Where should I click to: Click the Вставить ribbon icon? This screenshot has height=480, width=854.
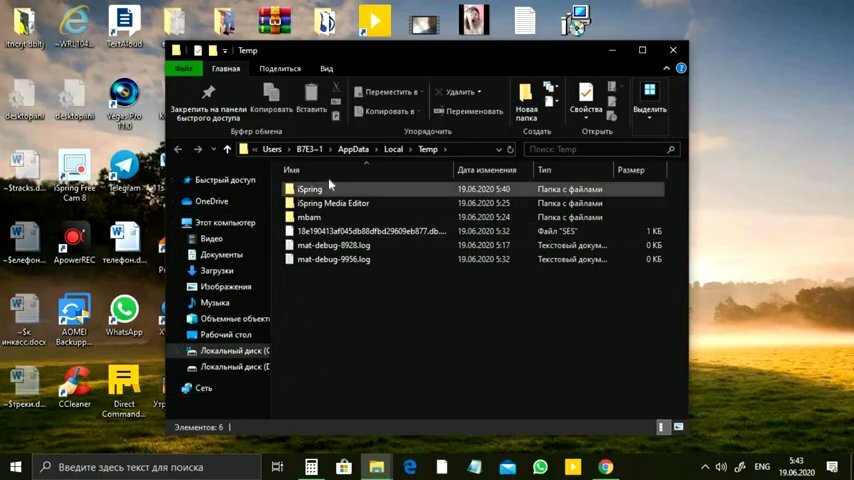pyautogui.click(x=311, y=92)
